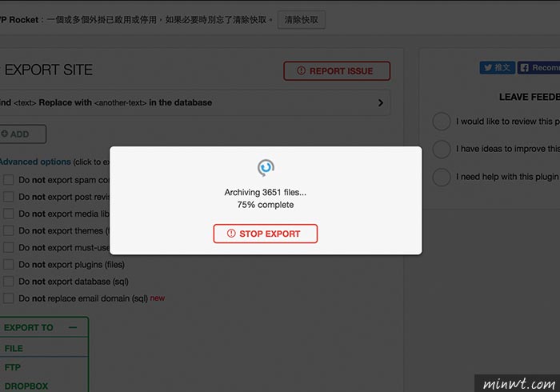Click the EXPORT SITE heading
Viewport: 560px width, 392px height.
pos(48,70)
